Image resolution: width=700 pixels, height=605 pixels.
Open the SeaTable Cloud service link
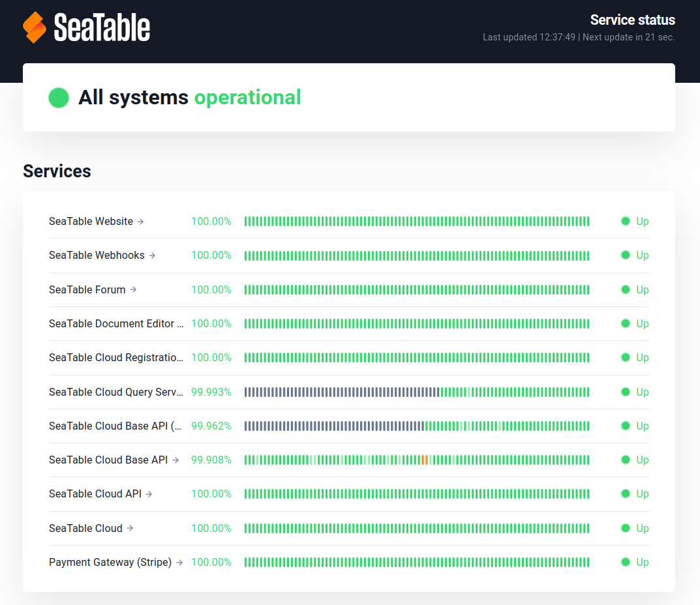pyautogui.click(x=85, y=528)
